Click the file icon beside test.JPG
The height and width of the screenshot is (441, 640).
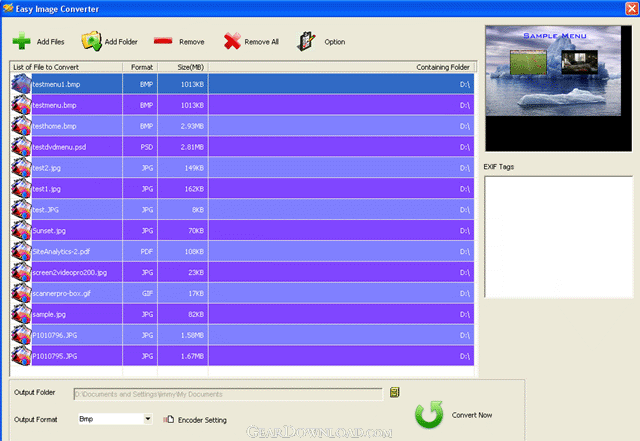21,209
